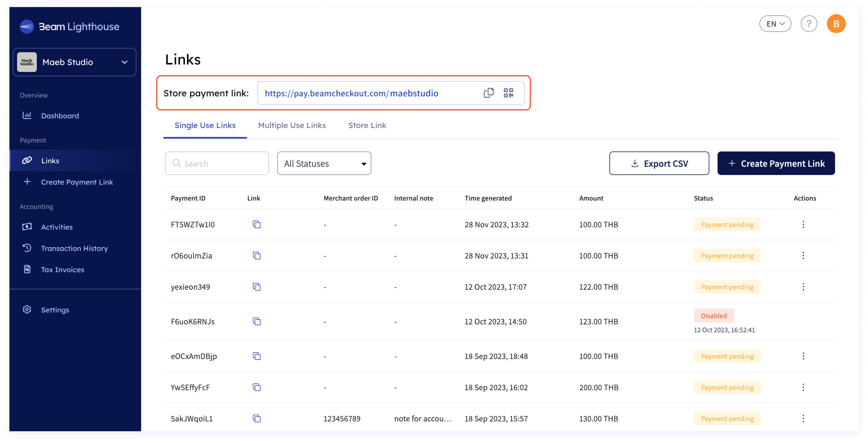The width and height of the screenshot is (868, 443).
Task: Click Payment pending badge for yexieon349
Action: [x=727, y=287]
